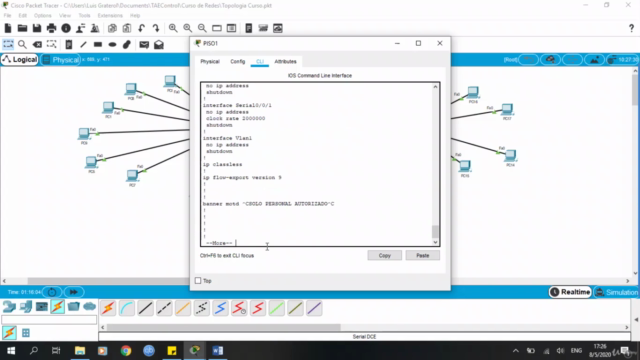Screen dimensions: 640x360
Task: Choose the Delete tool icon
Action: pos(37,44)
